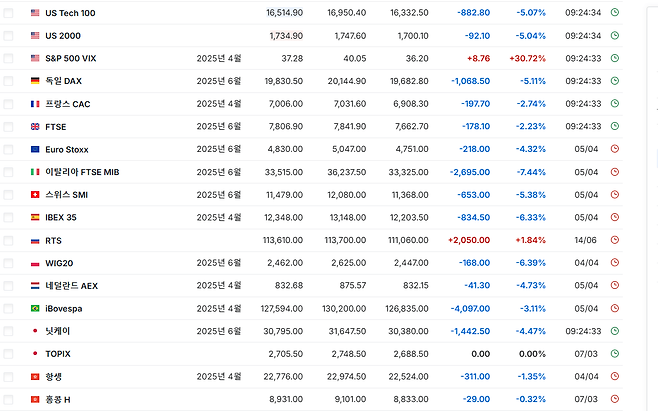This screenshot has width=658, height=411.
Task: Select the checkbox next to 프랑스 CAC
Action: pyautogui.click(x=9, y=104)
